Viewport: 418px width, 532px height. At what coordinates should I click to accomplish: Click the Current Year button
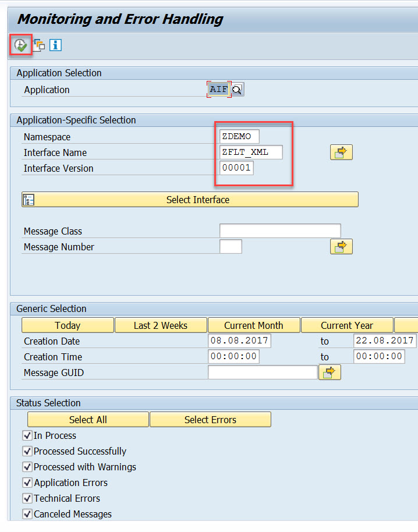click(x=347, y=325)
